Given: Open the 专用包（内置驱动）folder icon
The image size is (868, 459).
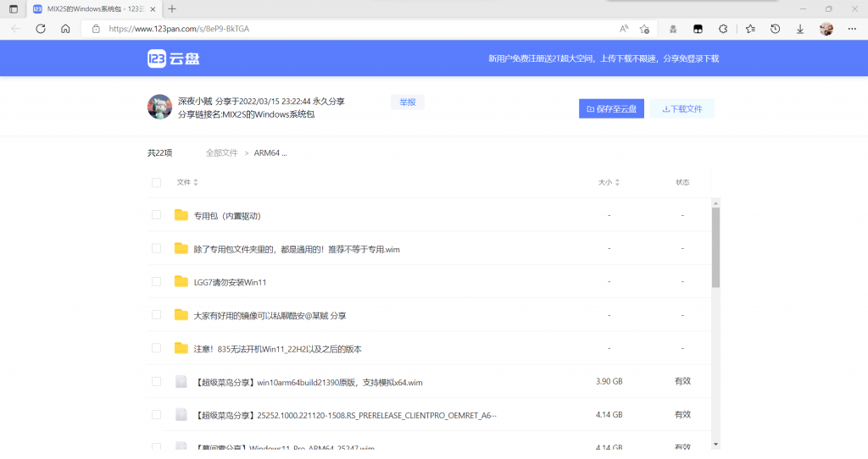Looking at the screenshot, I should click(181, 215).
